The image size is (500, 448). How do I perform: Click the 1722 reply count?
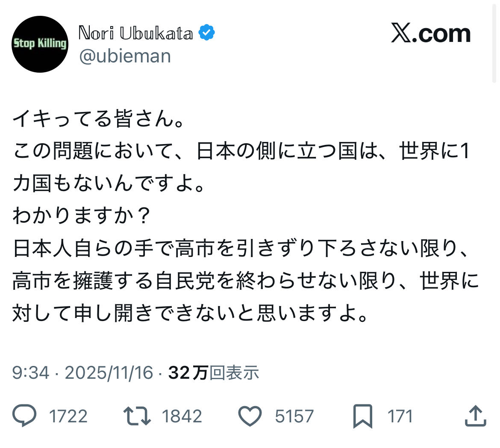(x=68, y=416)
